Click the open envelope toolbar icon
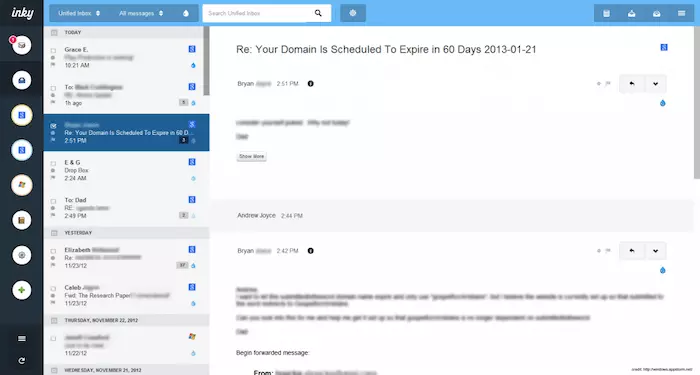This screenshot has width=700, height=375. [x=656, y=13]
